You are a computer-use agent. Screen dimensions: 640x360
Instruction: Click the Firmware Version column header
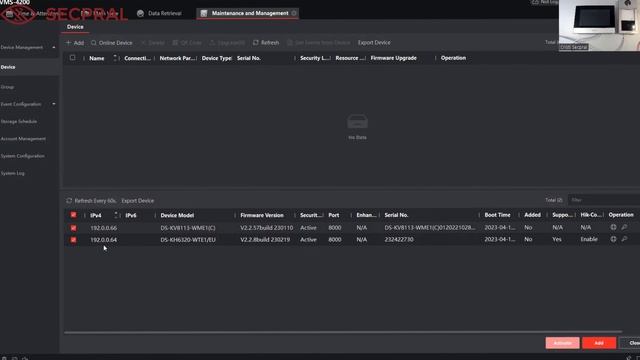(262, 215)
